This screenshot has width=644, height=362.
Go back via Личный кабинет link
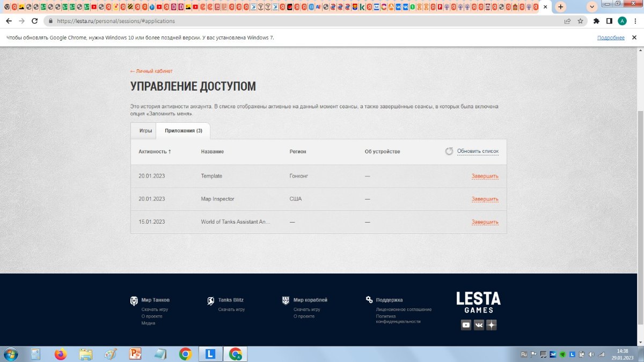(151, 71)
